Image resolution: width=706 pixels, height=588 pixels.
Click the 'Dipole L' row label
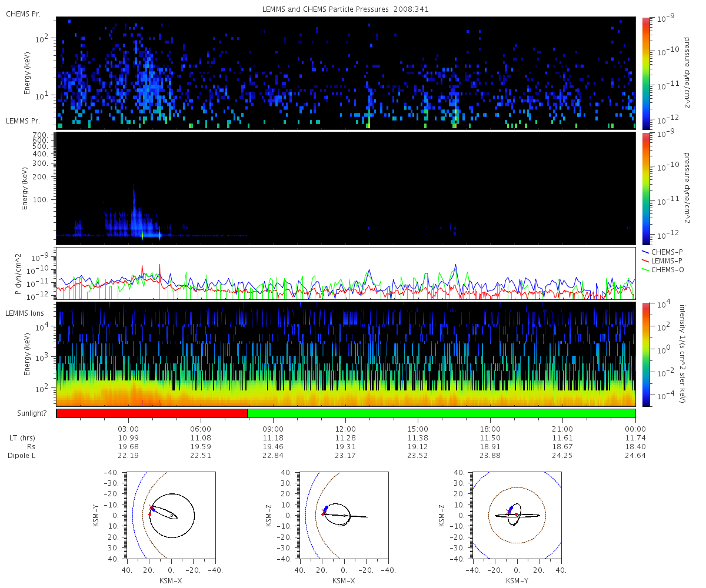coord(23,456)
